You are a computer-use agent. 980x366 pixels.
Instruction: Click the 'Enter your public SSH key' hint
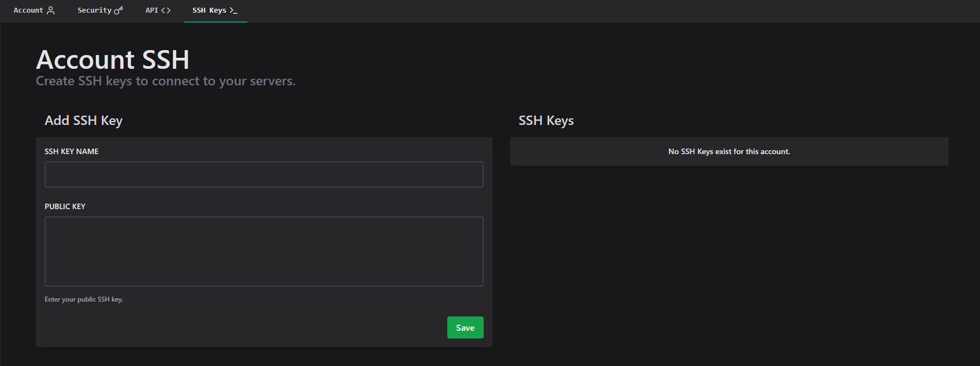(84, 299)
